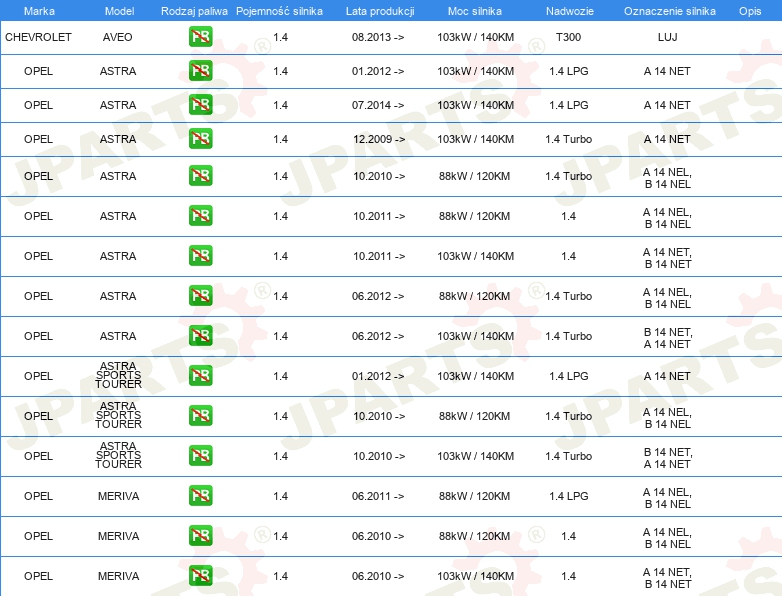The width and height of the screenshot is (782, 596).
Task: Click 88kW / 120KM in the 06.2011 Meriva row
Action: click(474, 496)
